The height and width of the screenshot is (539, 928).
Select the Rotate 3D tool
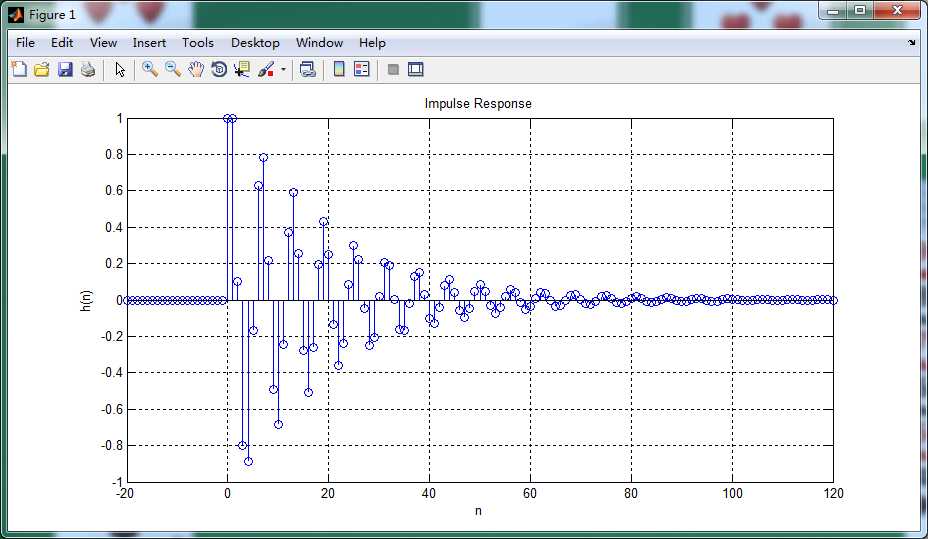(219, 69)
